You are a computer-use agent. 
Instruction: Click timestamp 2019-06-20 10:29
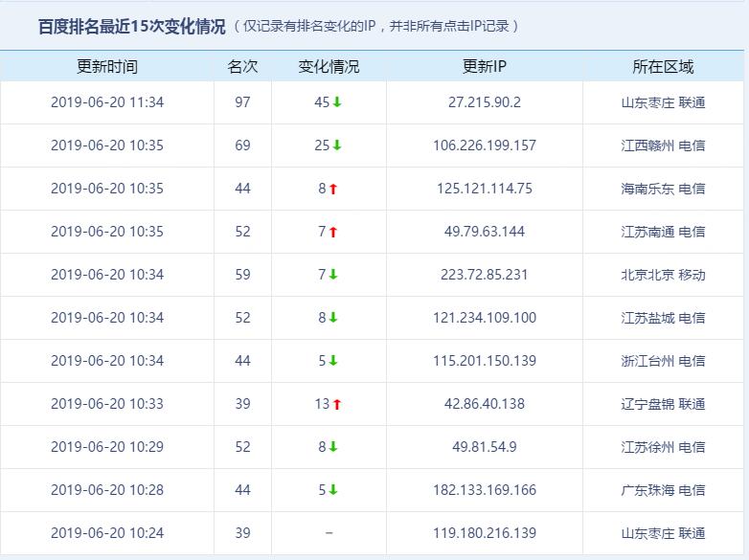tap(107, 447)
